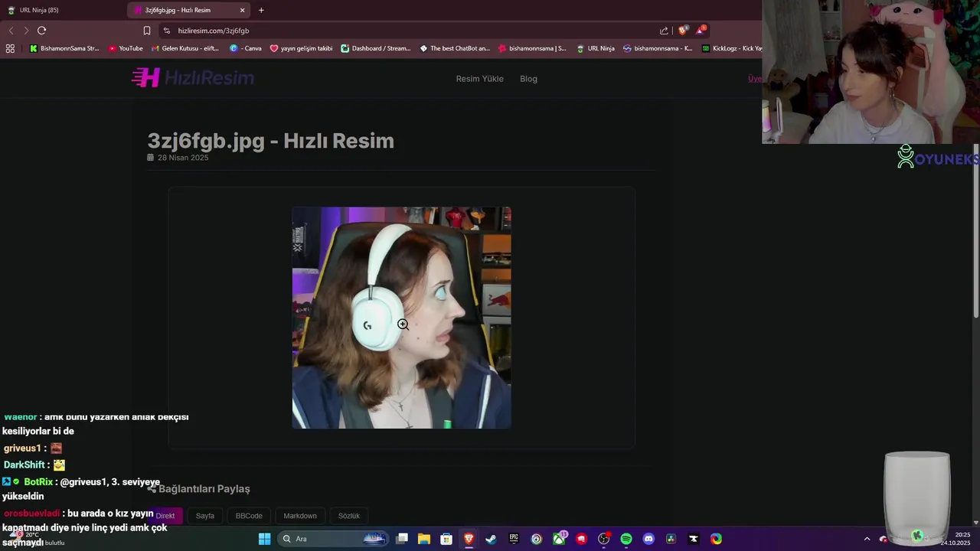980x551 pixels.
Task: Click the page title 3zj6fgb.jpg - Hızlı Resim
Action: tap(270, 141)
